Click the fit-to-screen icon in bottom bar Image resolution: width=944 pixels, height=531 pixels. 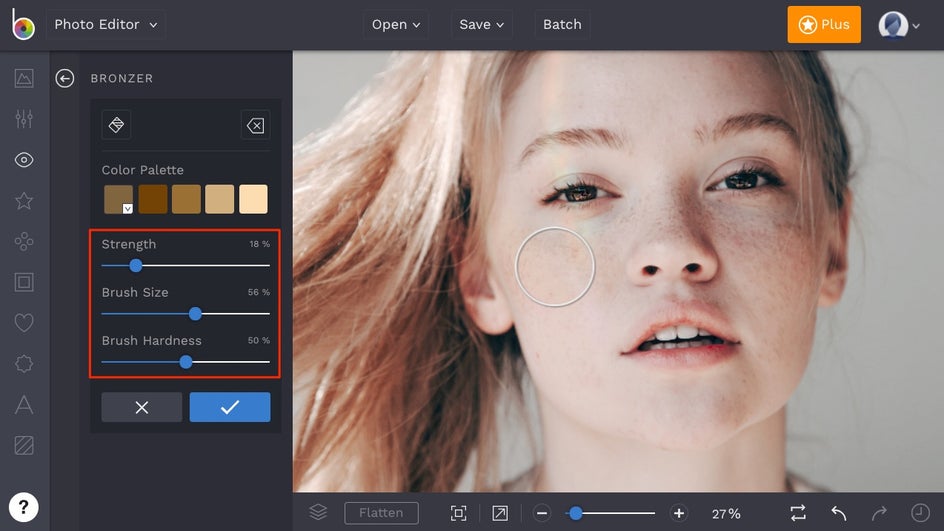click(x=458, y=513)
